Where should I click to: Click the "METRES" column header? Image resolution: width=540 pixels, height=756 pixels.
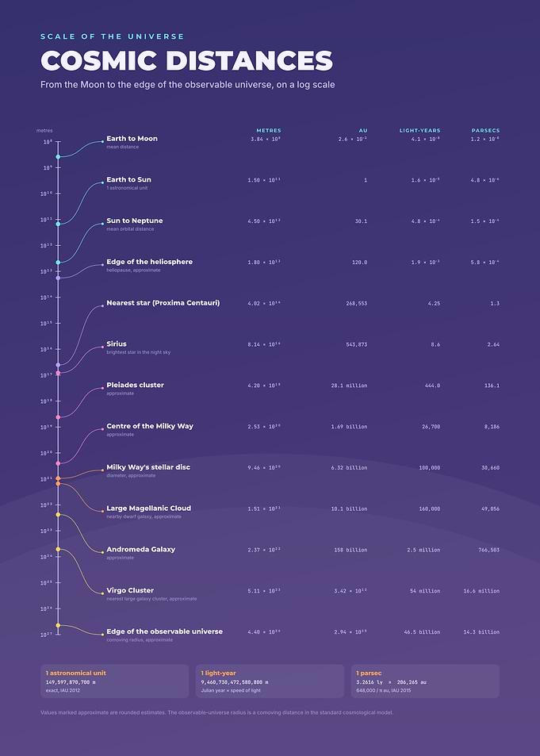[269, 131]
